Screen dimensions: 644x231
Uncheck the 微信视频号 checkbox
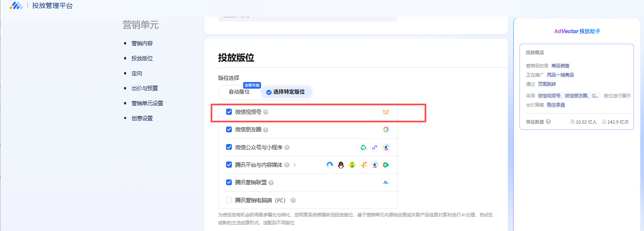229,112
